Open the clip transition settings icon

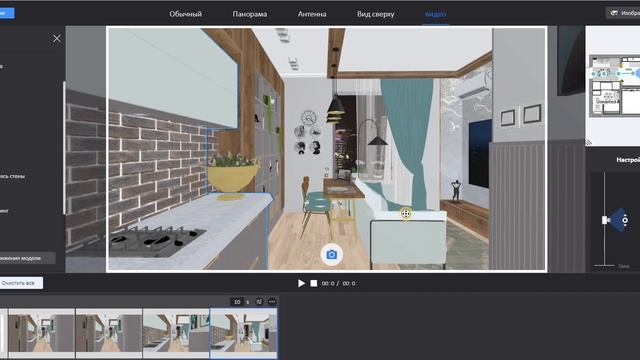coord(259,302)
